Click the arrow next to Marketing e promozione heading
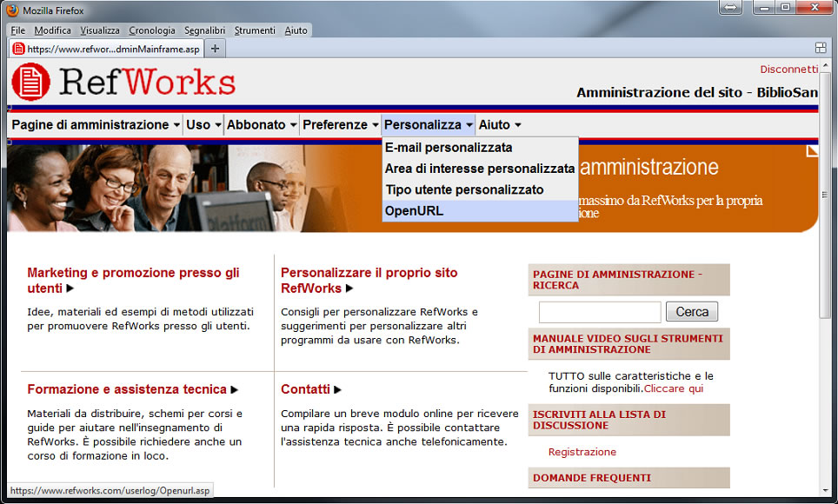Screen dimensions: 838x504 click(70, 288)
